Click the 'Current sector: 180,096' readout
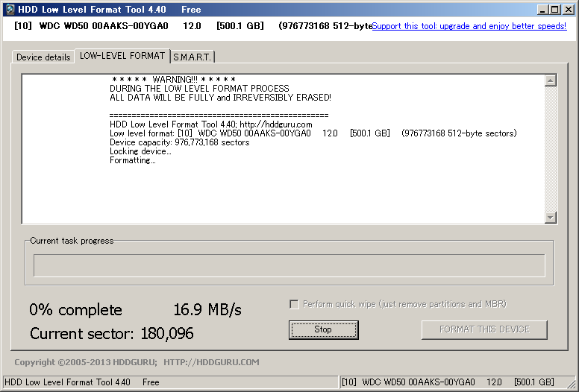 pos(111,333)
